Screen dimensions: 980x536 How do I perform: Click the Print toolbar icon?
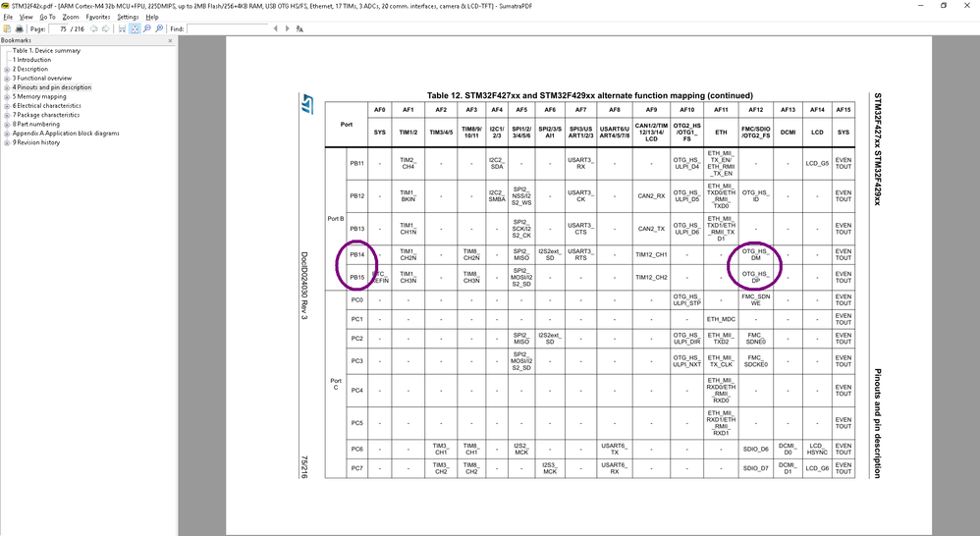point(20,28)
